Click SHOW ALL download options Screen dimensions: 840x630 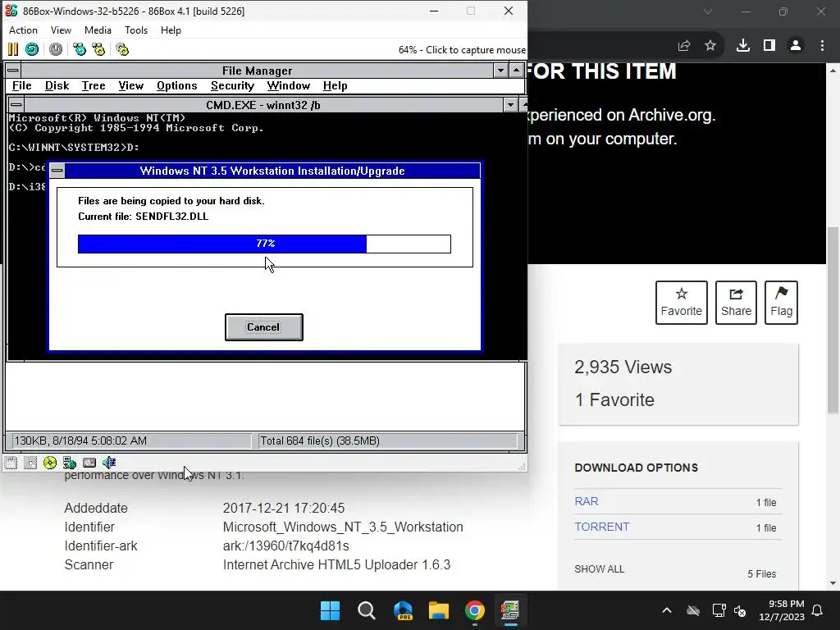(600, 569)
